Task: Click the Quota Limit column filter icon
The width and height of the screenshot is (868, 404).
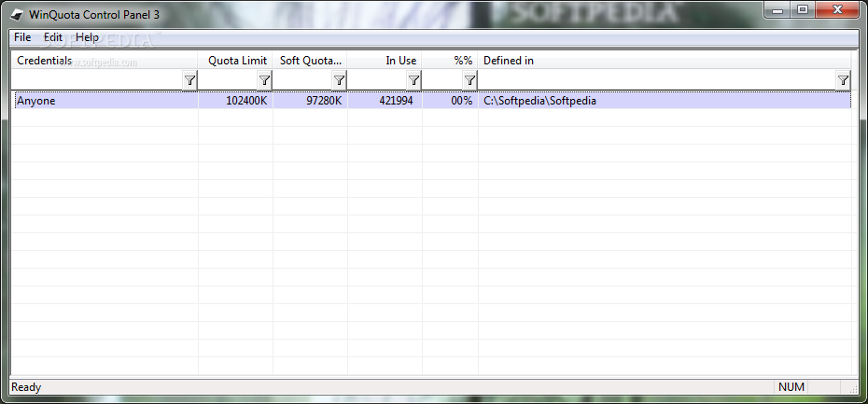Action: click(x=265, y=81)
